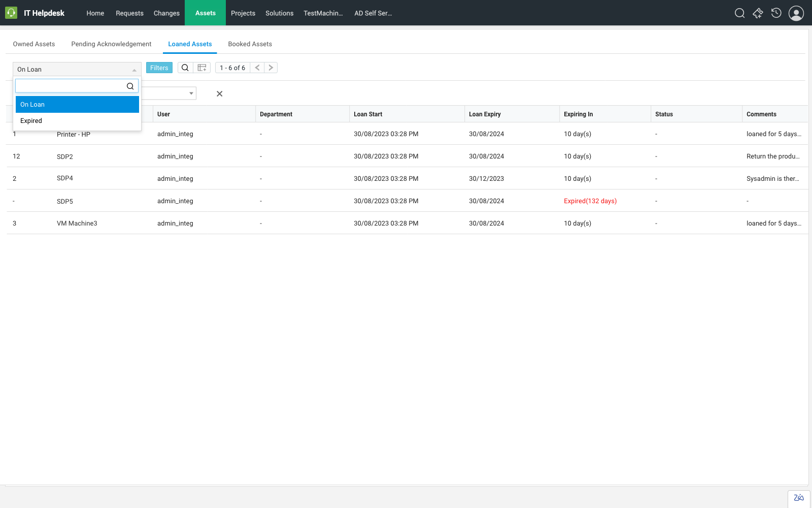The image size is (812, 508).
Task: Click the Filters button
Action: point(159,68)
